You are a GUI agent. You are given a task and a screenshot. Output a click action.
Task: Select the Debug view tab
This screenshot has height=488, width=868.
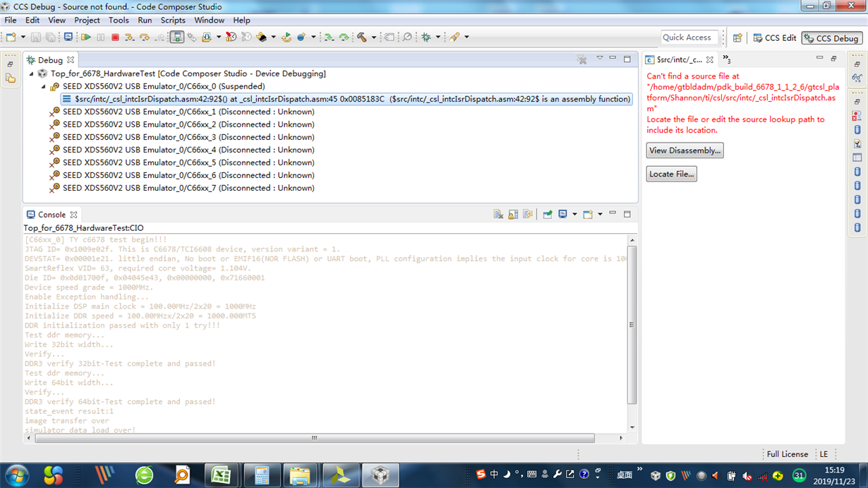pos(50,60)
